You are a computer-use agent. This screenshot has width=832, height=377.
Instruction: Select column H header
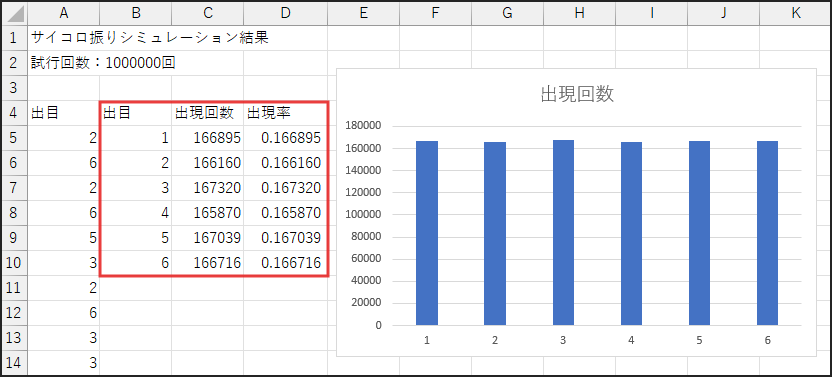click(579, 13)
